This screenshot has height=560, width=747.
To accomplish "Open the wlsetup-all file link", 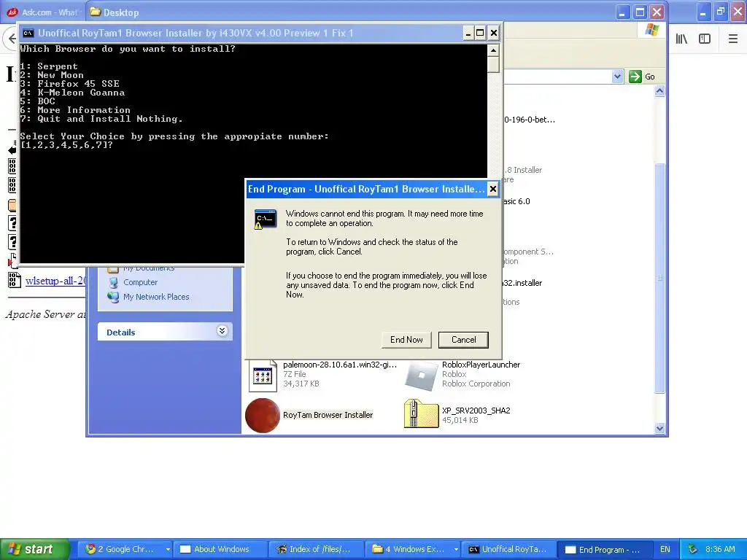I will tap(55, 281).
